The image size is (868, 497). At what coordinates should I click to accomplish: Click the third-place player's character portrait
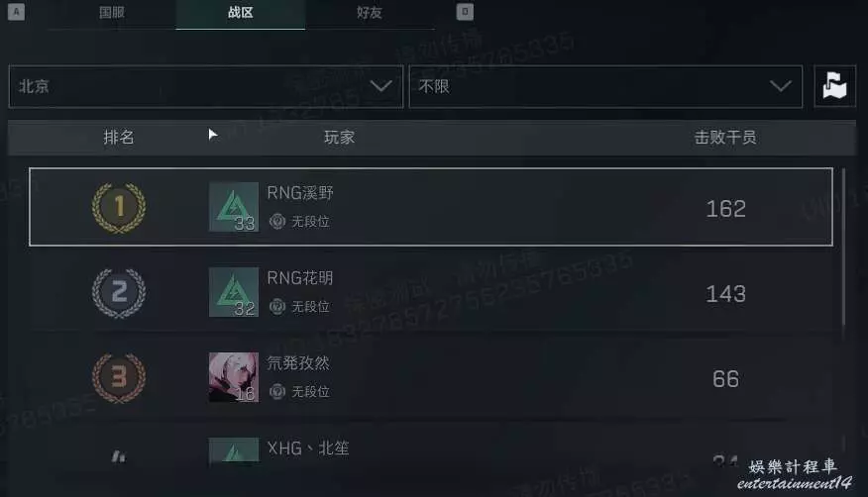(x=234, y=377)
